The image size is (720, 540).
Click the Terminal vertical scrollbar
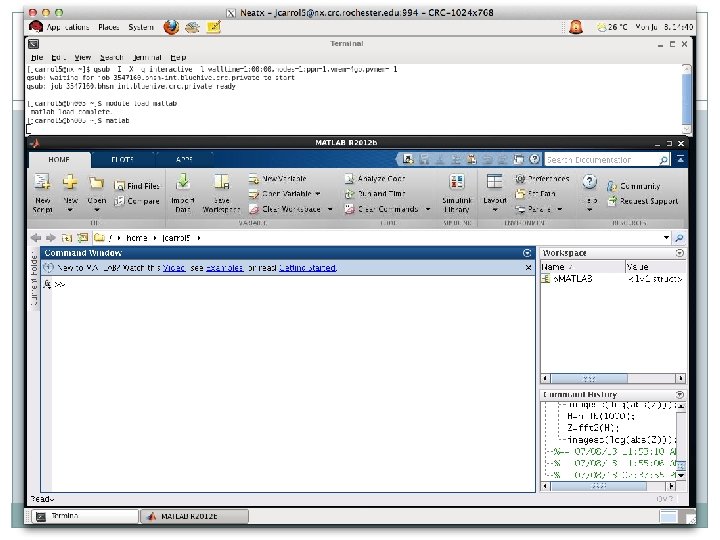686,99
